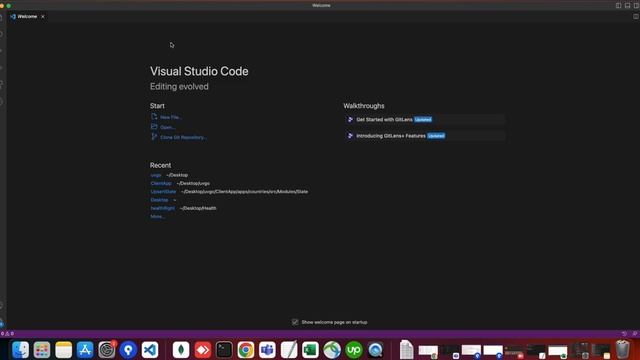Click the Open... link under Start

tap(168, 127)
